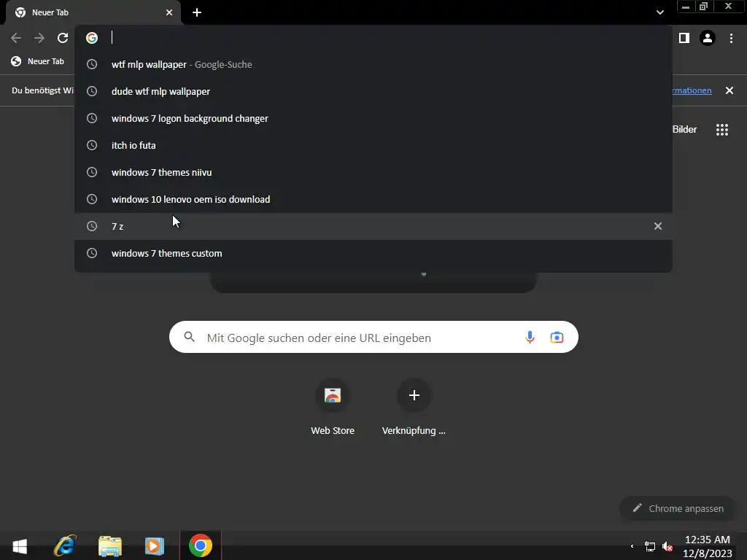Click the browser back arrow
747x560 pixels.
pyautogui.click(x=16, y=38)
